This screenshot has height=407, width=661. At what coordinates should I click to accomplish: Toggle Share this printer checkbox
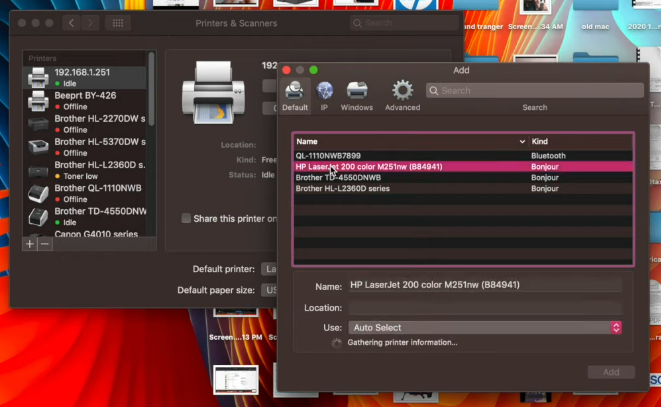tap(186, 218)
